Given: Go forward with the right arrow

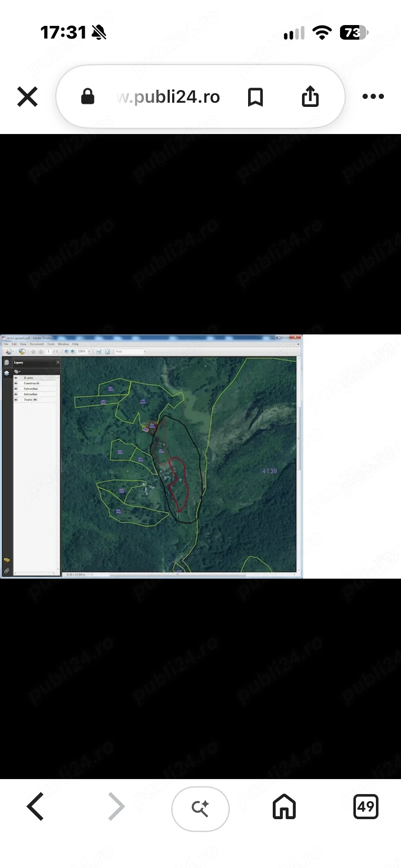Looking at the screenshot, I should click(x=116, y=806).
